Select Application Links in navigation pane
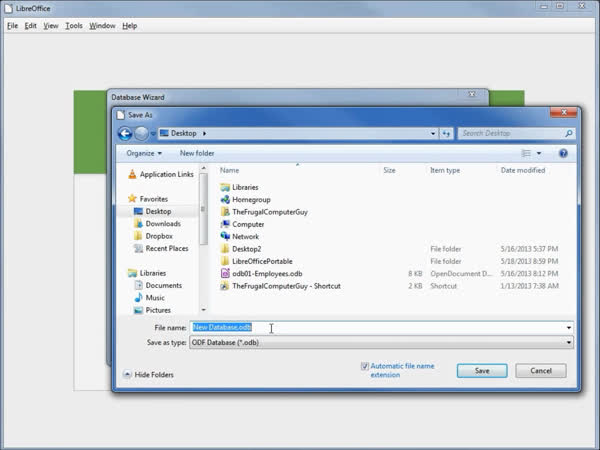600x450 pixels. pyautogui.click(x=166, y=174)
